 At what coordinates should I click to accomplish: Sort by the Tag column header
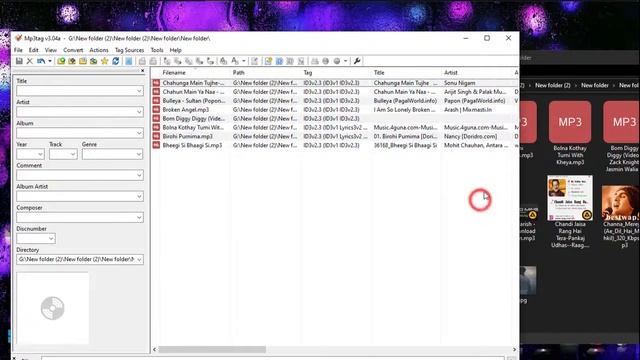pos(308,73)
